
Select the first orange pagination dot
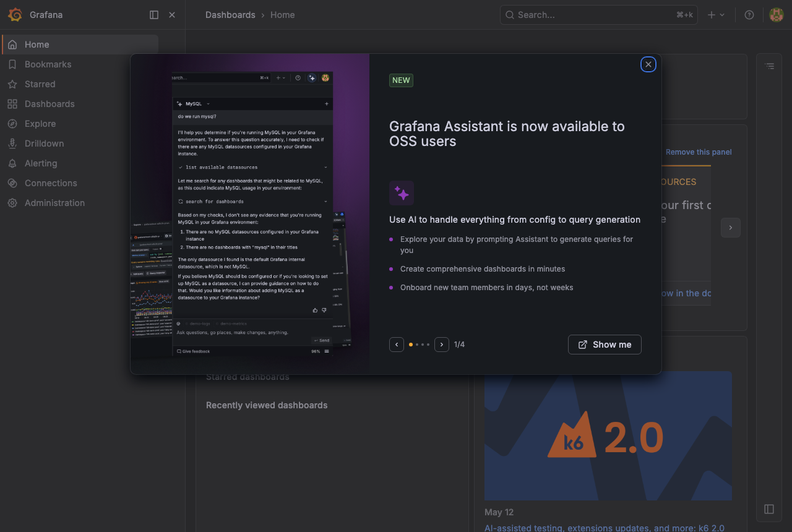411,345
